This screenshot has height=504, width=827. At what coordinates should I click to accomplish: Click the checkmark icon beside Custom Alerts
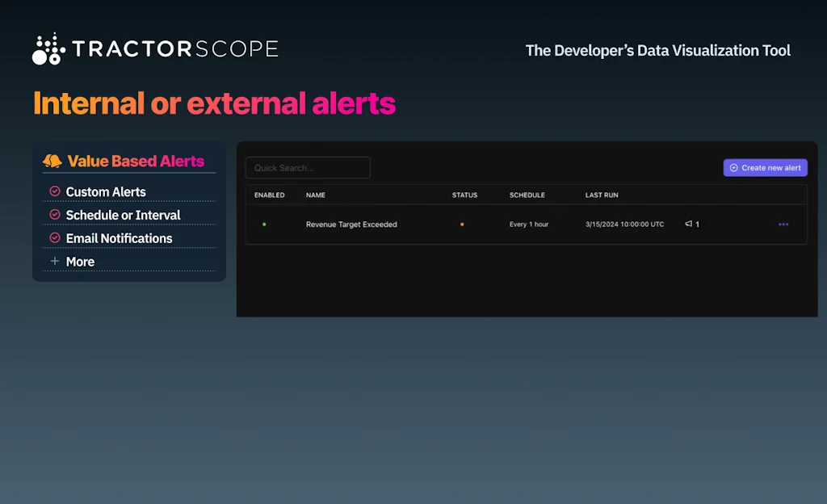point(55,191)
